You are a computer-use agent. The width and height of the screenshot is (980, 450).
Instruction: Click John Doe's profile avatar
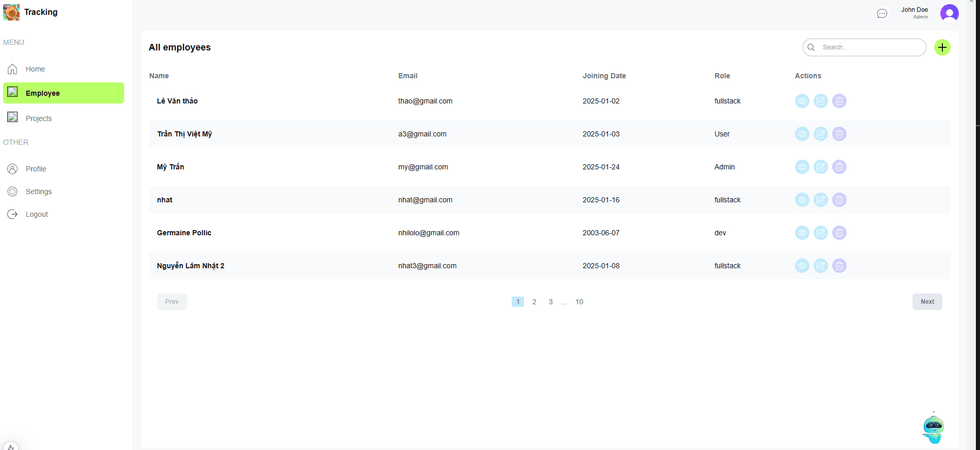(x=949, y=13)
